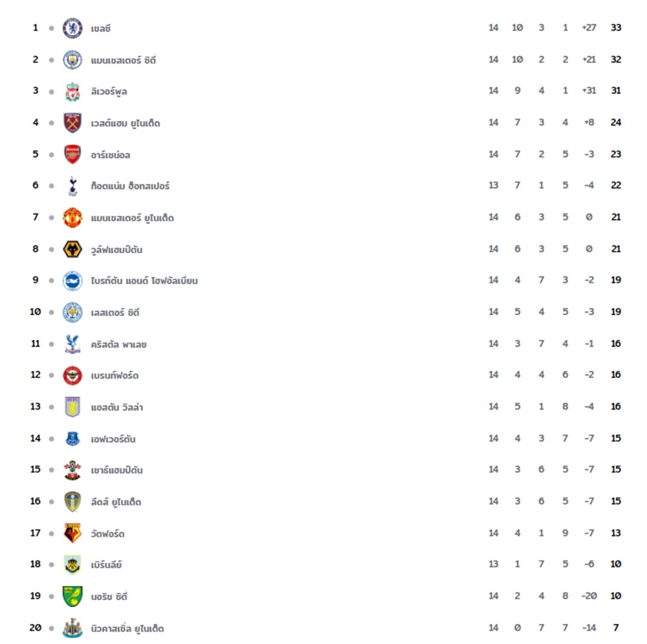
Task: Click the Norwich City yellow-green crest
Action: coord(72,596)
